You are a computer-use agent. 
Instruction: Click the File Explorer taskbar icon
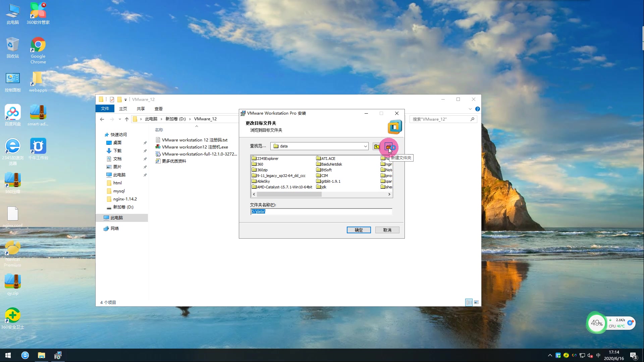tap(41, 355)
